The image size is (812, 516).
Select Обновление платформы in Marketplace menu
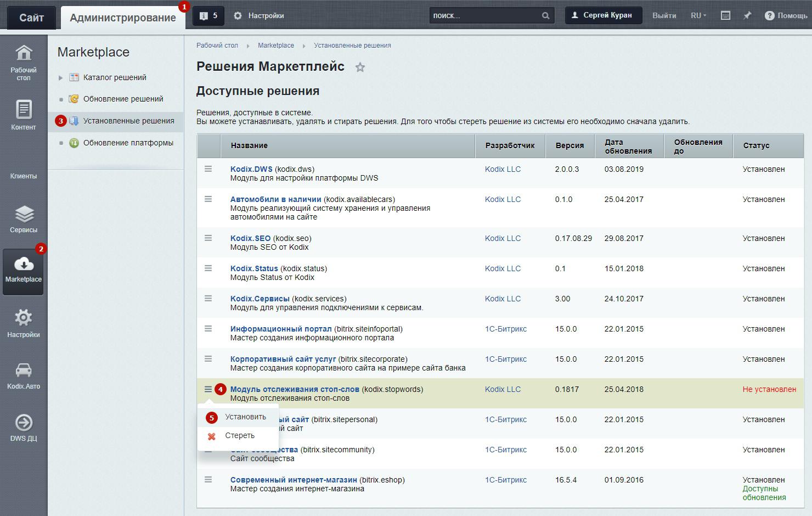[128, 143]
